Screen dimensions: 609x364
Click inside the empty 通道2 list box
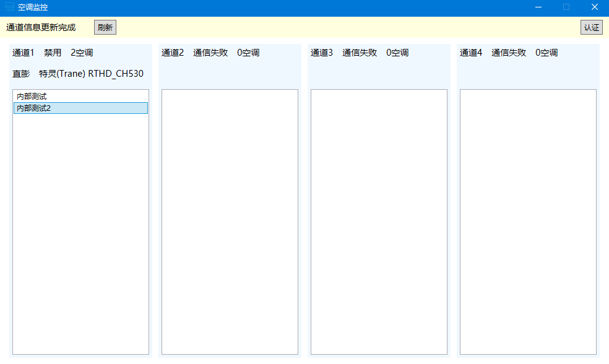(230, 222)
